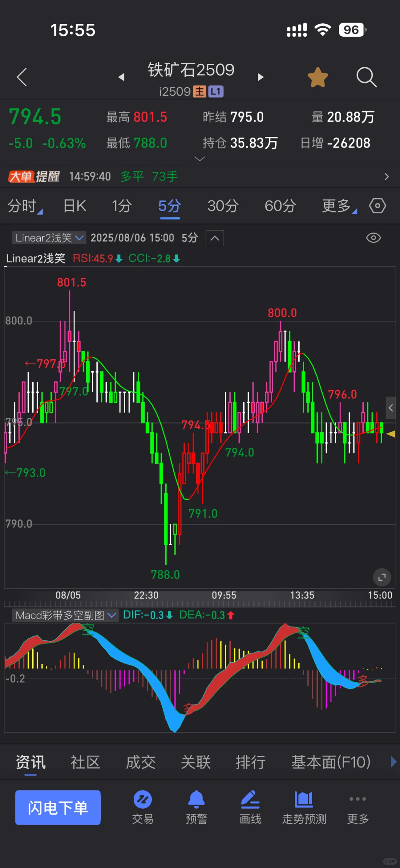The height and width of the screenshot is (868, 400).
Task: Toggle indicator visibility eye icon
Action: (373, 238)
